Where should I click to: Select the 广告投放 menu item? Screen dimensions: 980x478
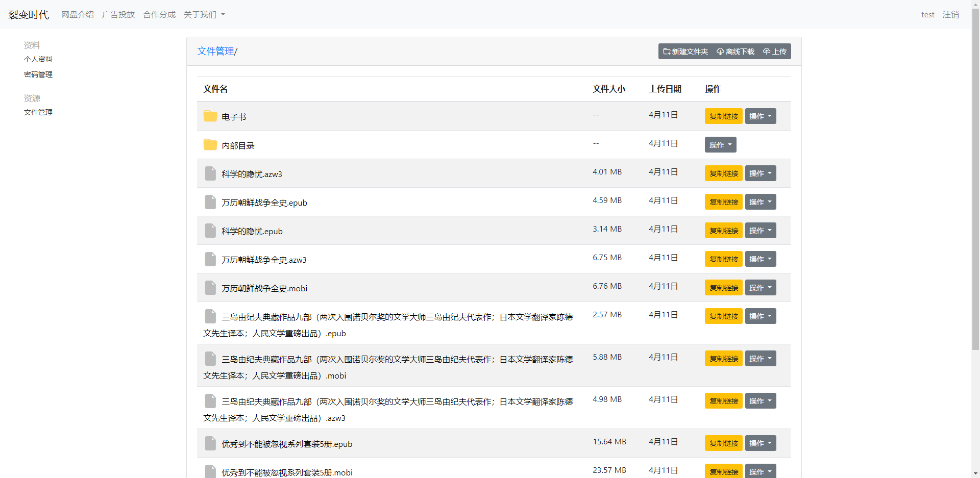click(118, 14)
